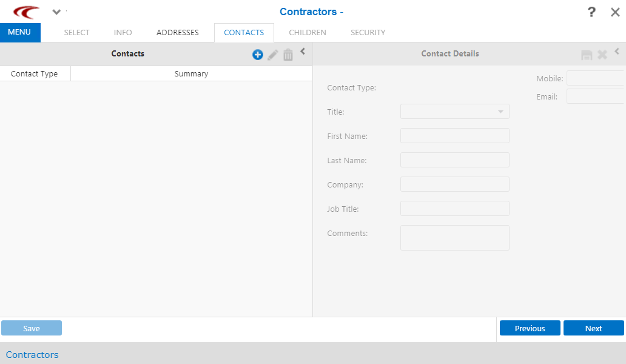Switch to the SECURITY tab
This screenshot has height=364, width=626.
[368, 33]
